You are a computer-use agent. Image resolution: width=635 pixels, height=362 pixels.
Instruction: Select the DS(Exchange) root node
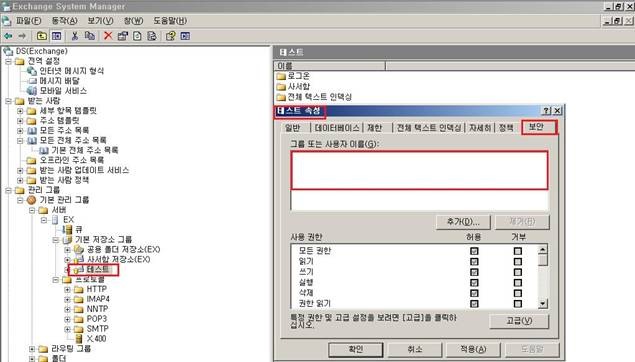[41, 51]
